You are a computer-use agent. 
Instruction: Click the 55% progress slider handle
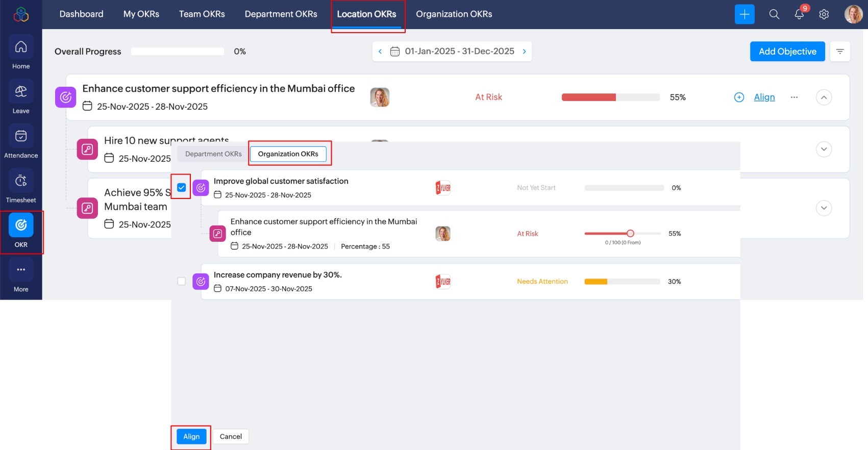click(630, 233)
